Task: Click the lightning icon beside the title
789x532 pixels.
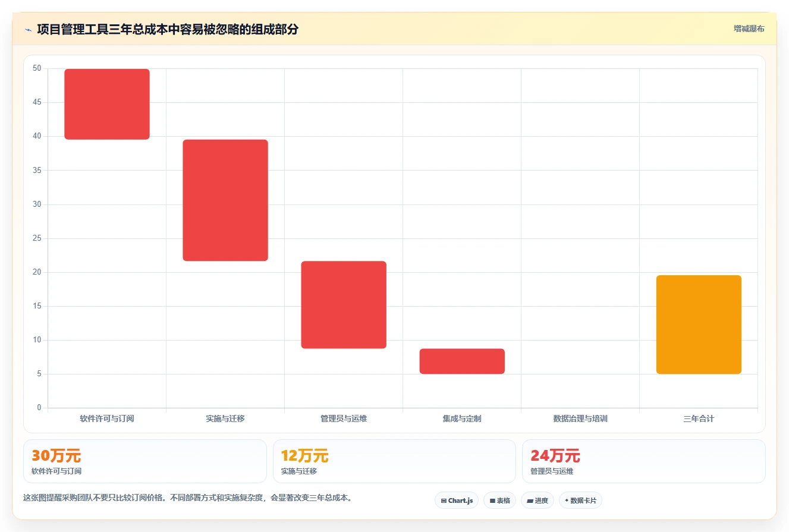Action: point(28,30)
